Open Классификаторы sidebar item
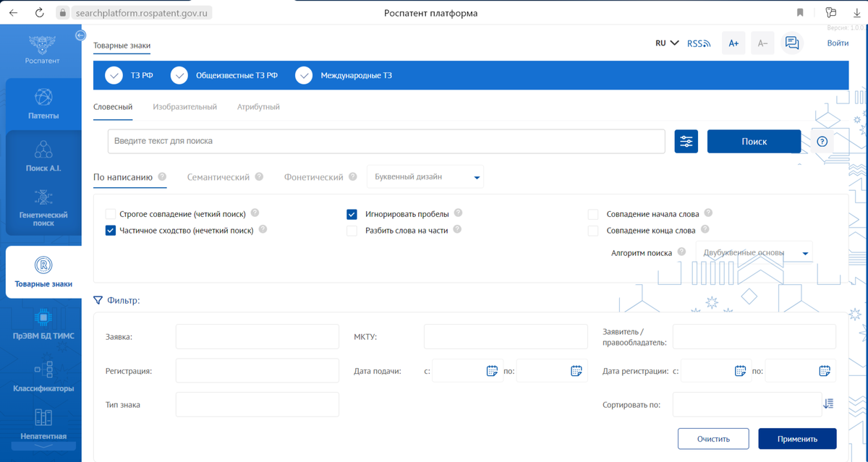The width and height of the screenshot is (868, 462). coord(43,376)
